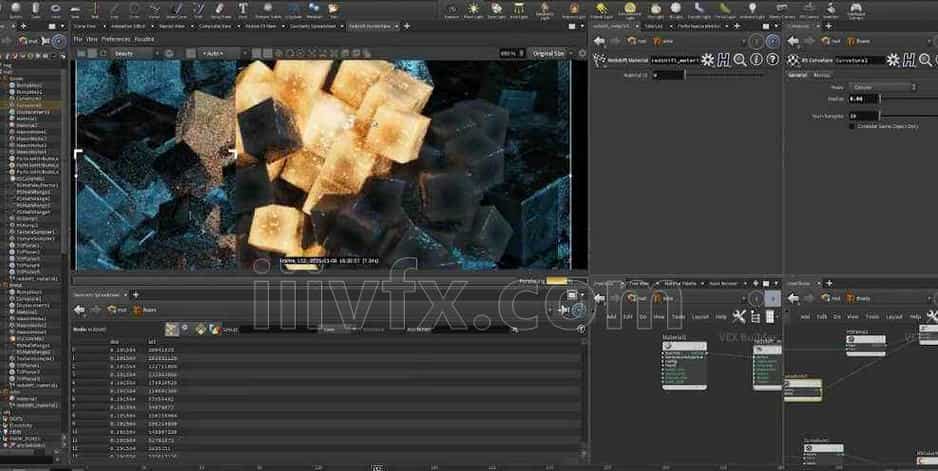Create a Spot Light from the shelf
This screenshot has height=471, width=938.
click(x=496, y=9)
